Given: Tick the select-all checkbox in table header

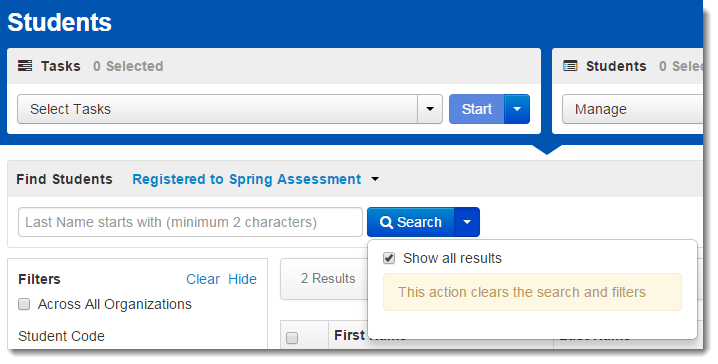Looking at the screenshot, I should pyautogui.click(x=292, y=338).
